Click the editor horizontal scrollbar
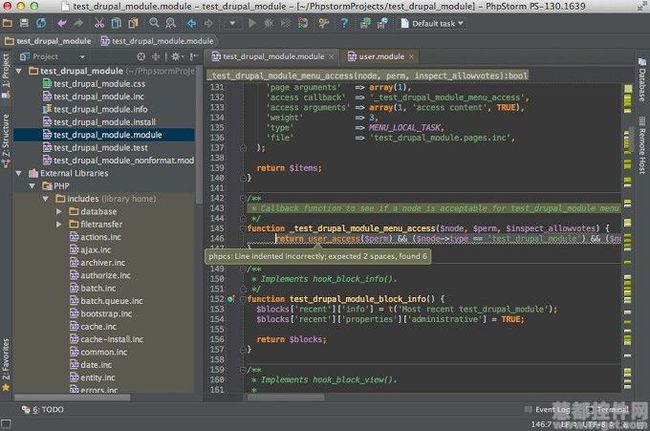 (286, 397)
